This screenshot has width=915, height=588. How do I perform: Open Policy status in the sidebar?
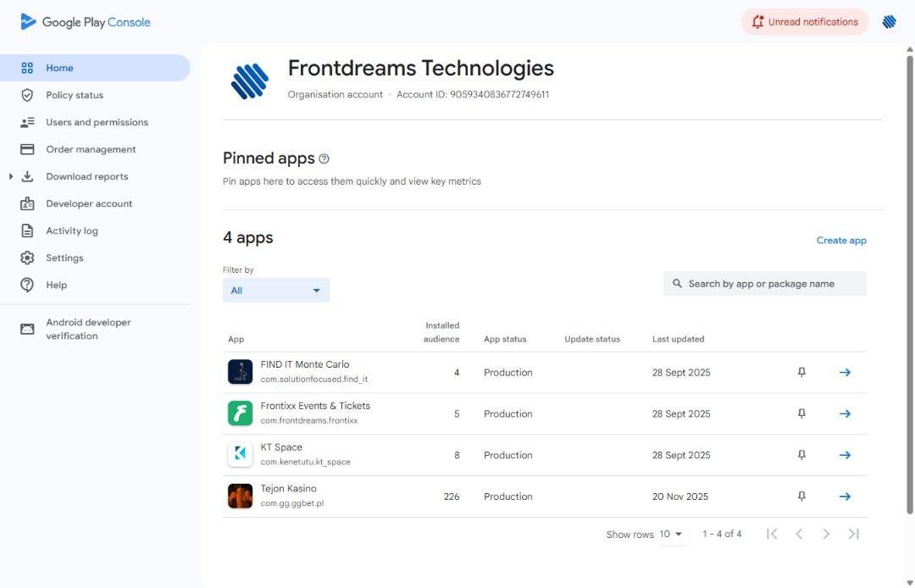tap(75, 95)
